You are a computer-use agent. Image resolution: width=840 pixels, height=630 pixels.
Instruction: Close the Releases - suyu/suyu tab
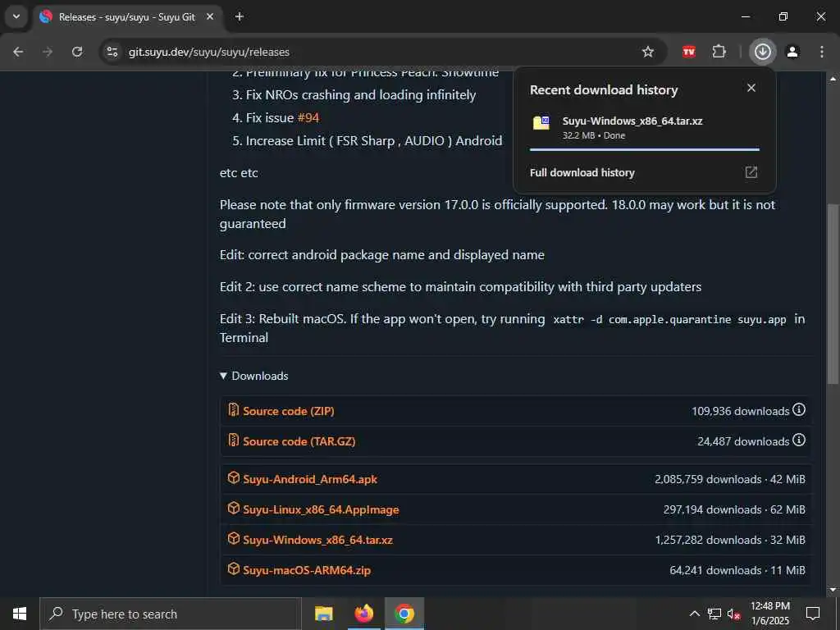(x=210, y=16)
